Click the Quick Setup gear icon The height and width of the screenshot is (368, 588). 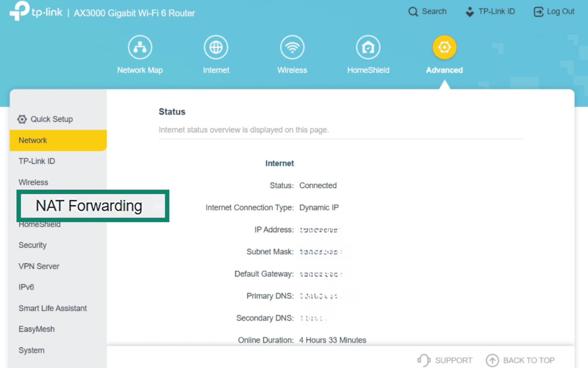tap(22, 119)
